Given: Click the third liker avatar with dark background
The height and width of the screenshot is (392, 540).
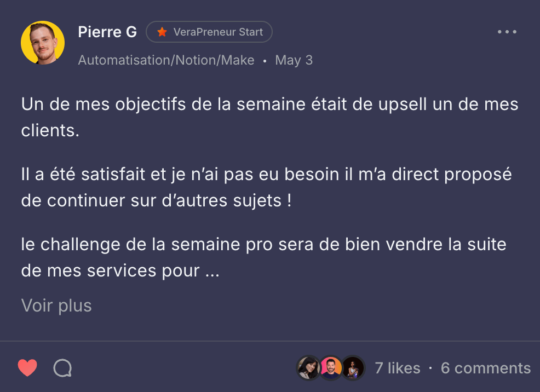Looking at the screenshot, I should 353,368.
